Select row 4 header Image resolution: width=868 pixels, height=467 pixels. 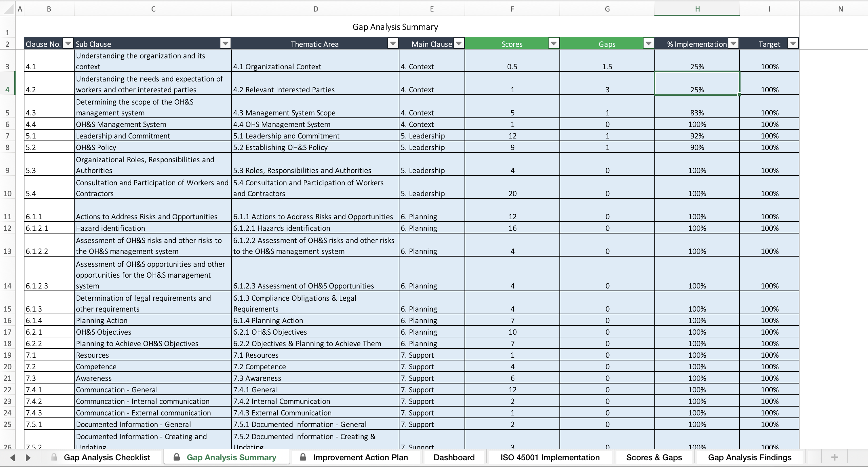tap(7, 89)
